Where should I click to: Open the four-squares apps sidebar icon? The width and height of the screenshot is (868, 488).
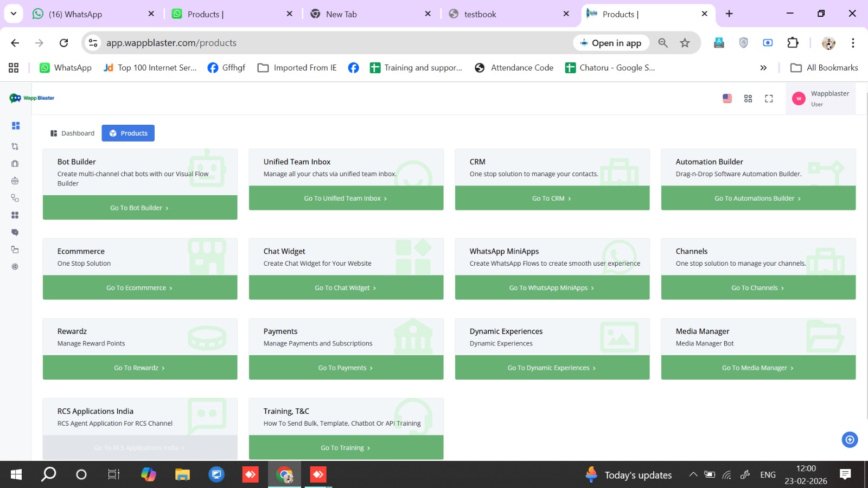pyautogui.click(x=15, y=215)
